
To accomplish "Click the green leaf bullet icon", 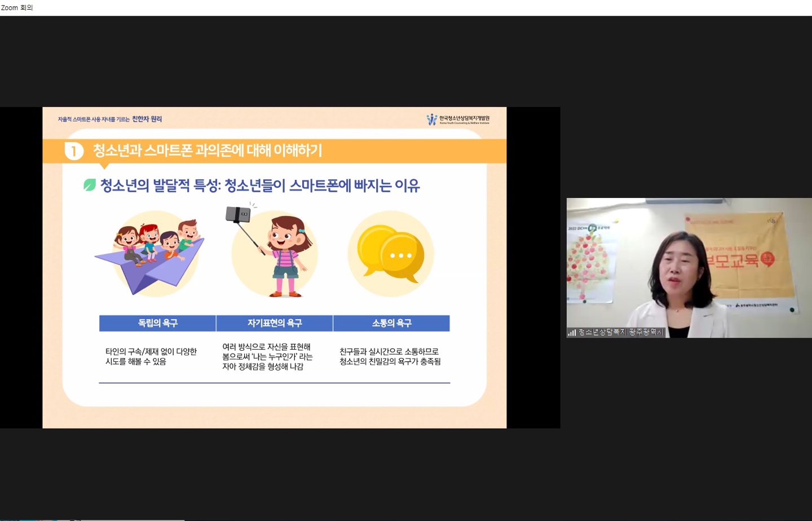I will [89, 185].
